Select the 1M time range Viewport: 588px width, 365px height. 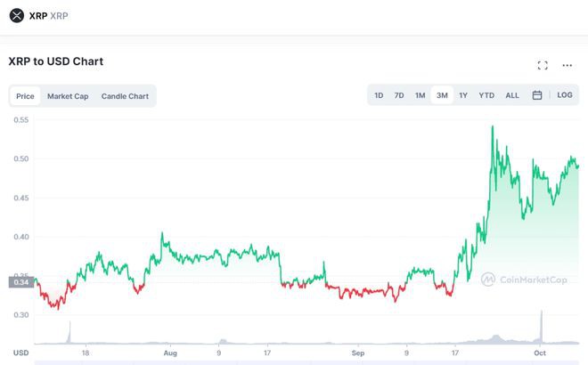click(x=420, y=95)
